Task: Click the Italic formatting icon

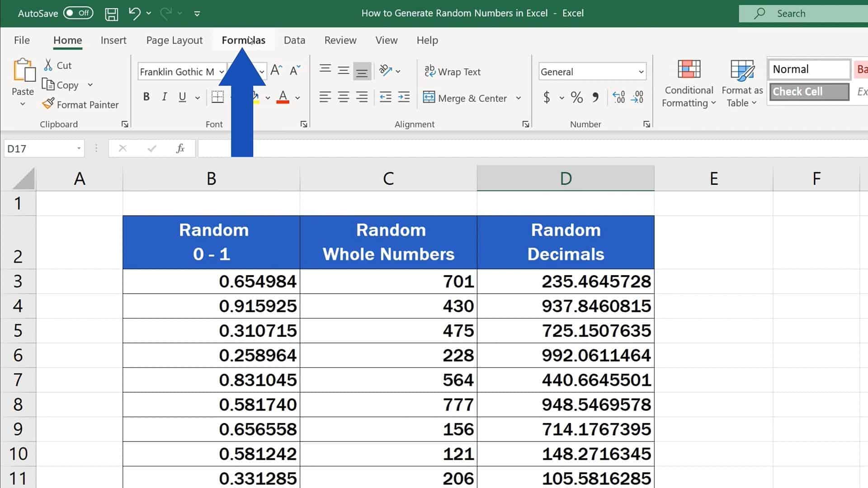Action: [x=165, y=97]
